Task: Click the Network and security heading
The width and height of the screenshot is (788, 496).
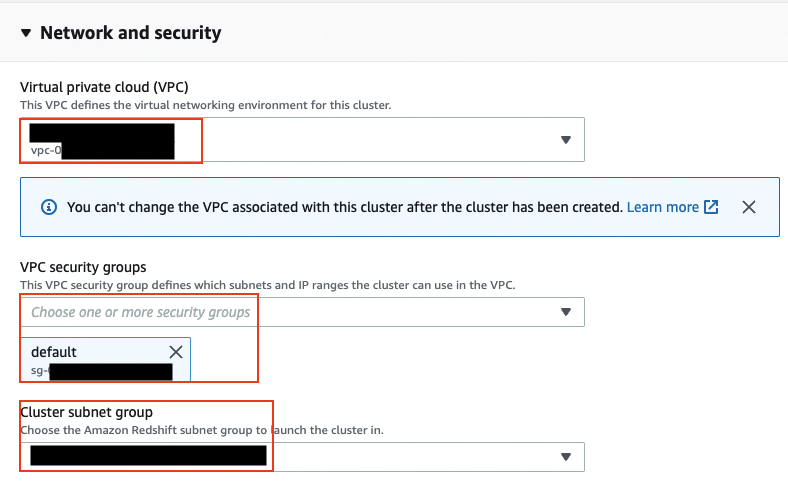Action: pyautogui.click(x=130, y=33)
